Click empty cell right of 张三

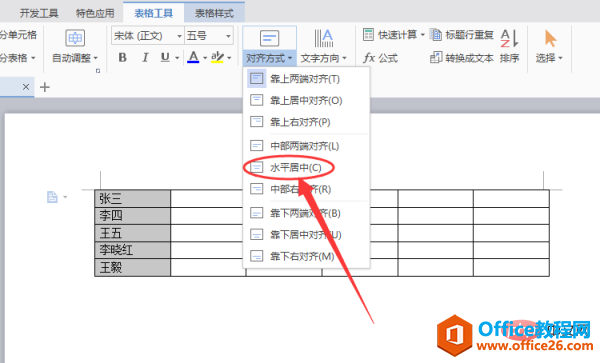point(207,199)
